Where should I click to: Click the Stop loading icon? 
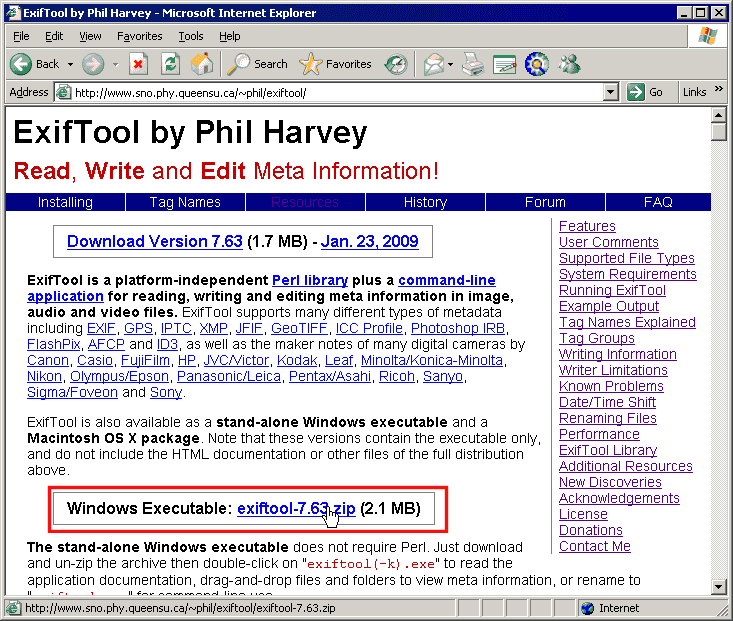(x=138, y=64)
